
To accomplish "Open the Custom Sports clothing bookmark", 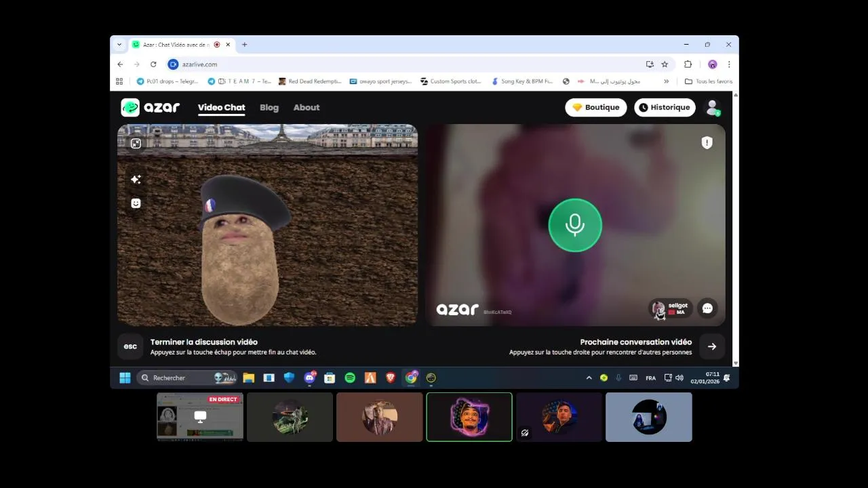I will point(451,81).
